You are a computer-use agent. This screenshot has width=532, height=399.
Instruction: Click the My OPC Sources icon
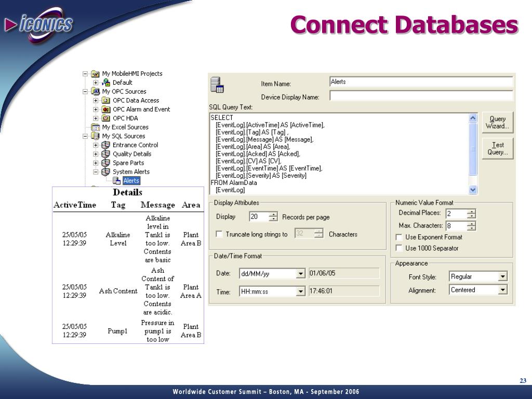coord(96,91)
